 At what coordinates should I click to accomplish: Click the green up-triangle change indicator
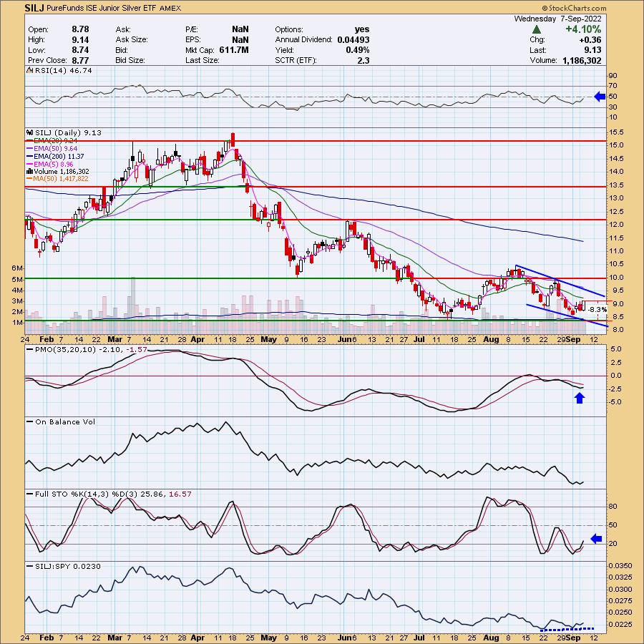click(x=536, y=29)
